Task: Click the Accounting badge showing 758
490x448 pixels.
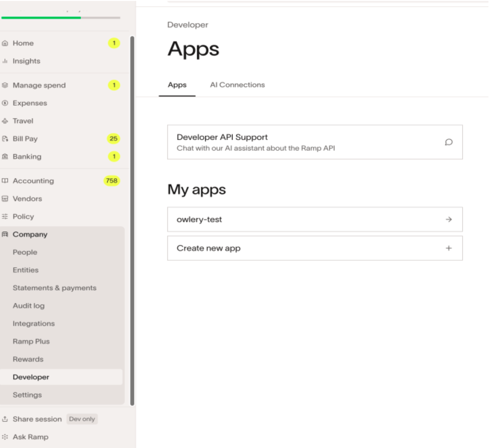Action: [111, 181]
